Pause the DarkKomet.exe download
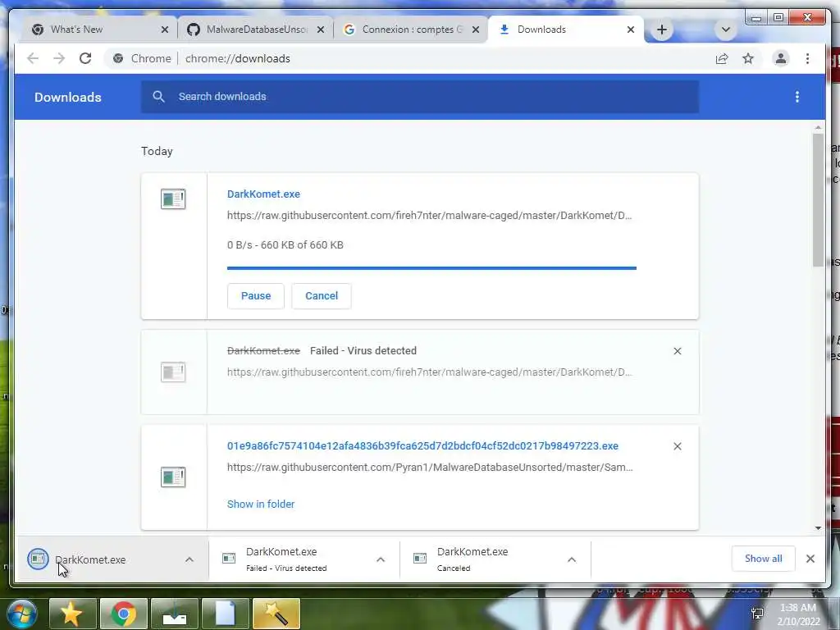The height and width of the screenshot is (630, 840). 256,295
